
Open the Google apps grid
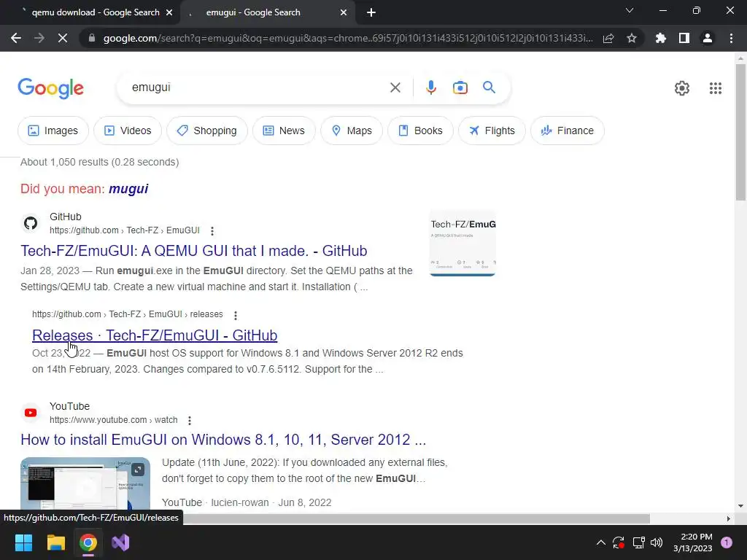click(715, 88)
